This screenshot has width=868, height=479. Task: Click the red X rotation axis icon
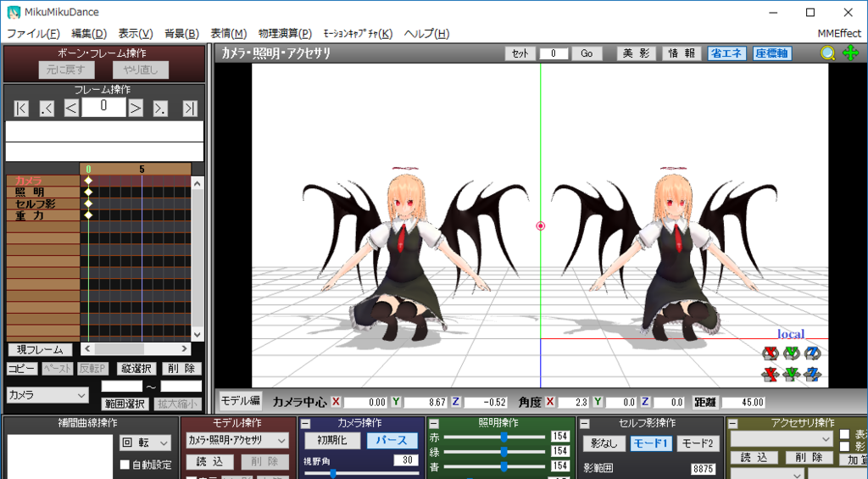770,353
